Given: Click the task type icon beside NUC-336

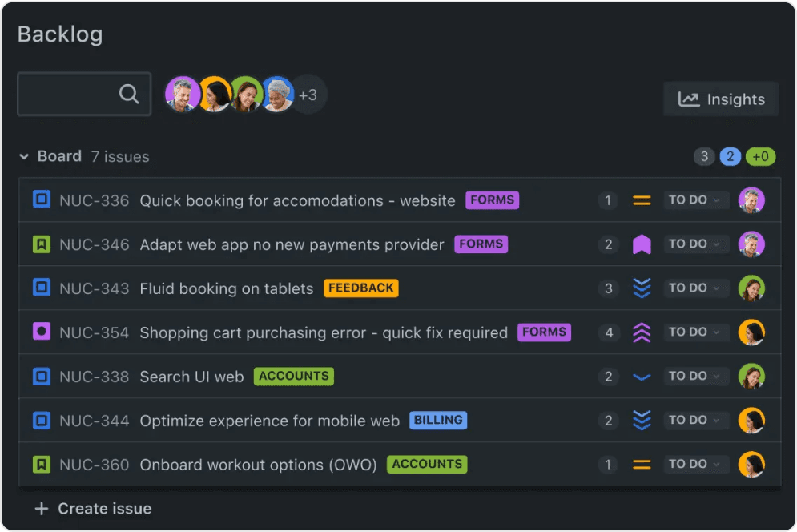Looking at the screenshot, I should 42,200.
